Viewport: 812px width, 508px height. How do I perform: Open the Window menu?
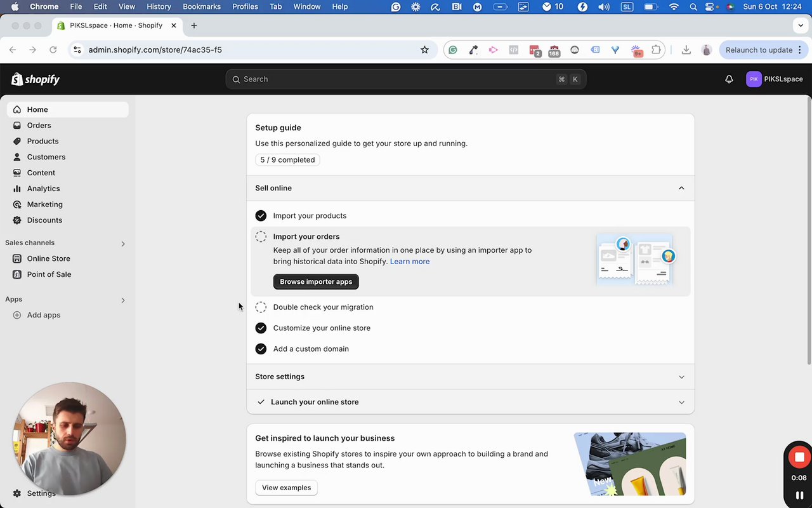pos(306,6)
